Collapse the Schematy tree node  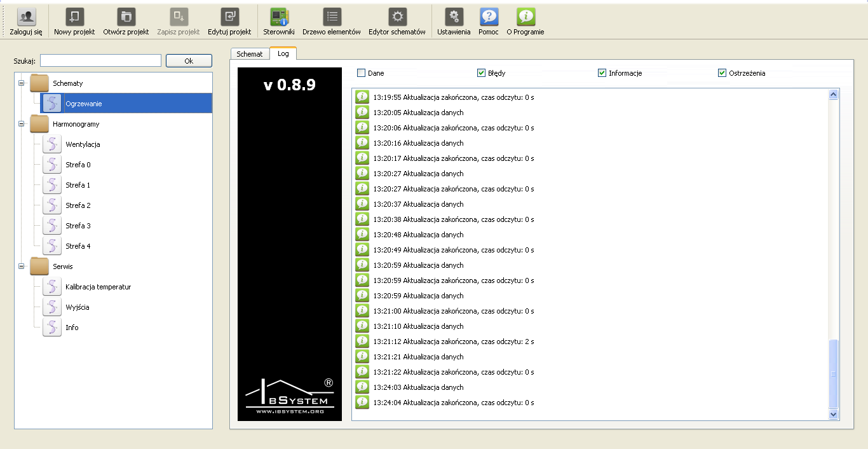[x=21, y=83]
